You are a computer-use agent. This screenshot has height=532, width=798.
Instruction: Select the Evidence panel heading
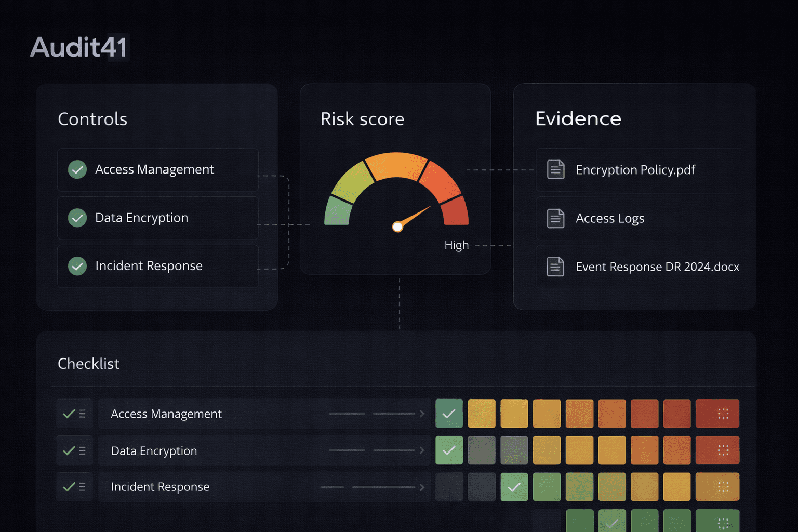(578, 119)
